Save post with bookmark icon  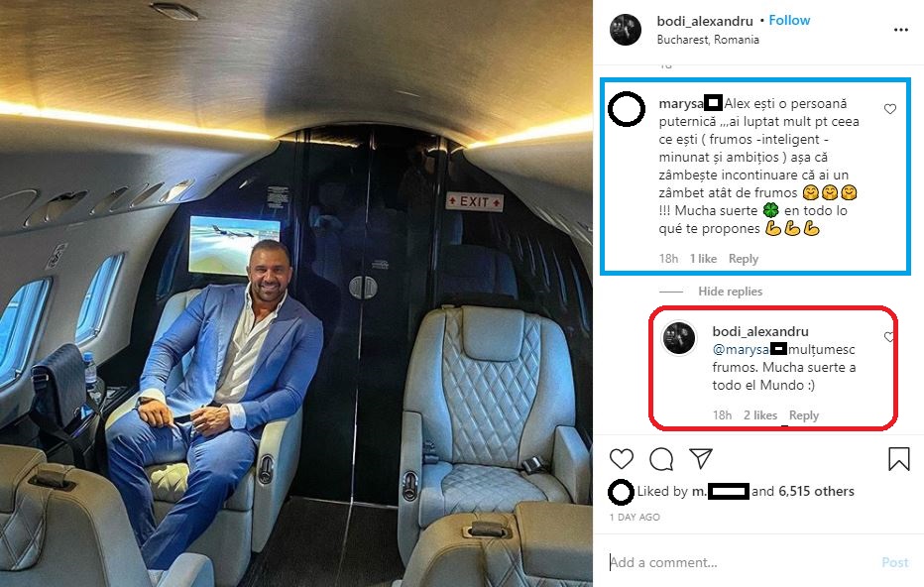[898, 459]
